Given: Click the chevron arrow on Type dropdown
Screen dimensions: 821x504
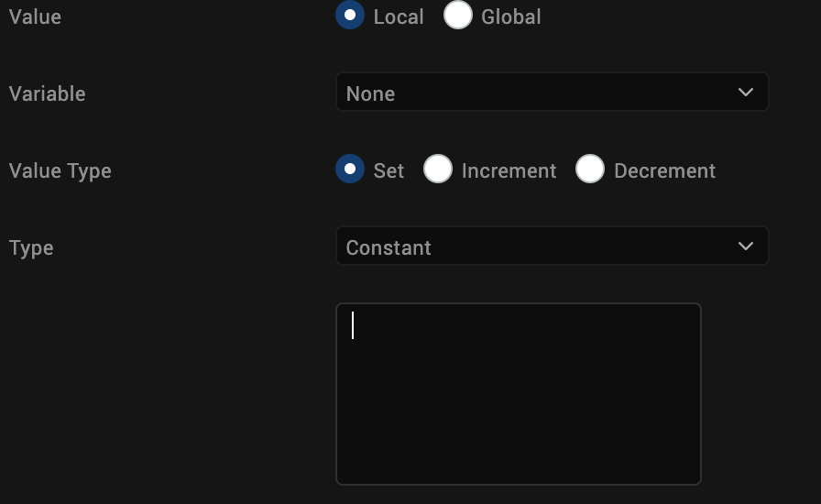Looking at the screenshot, I should 746,247.
